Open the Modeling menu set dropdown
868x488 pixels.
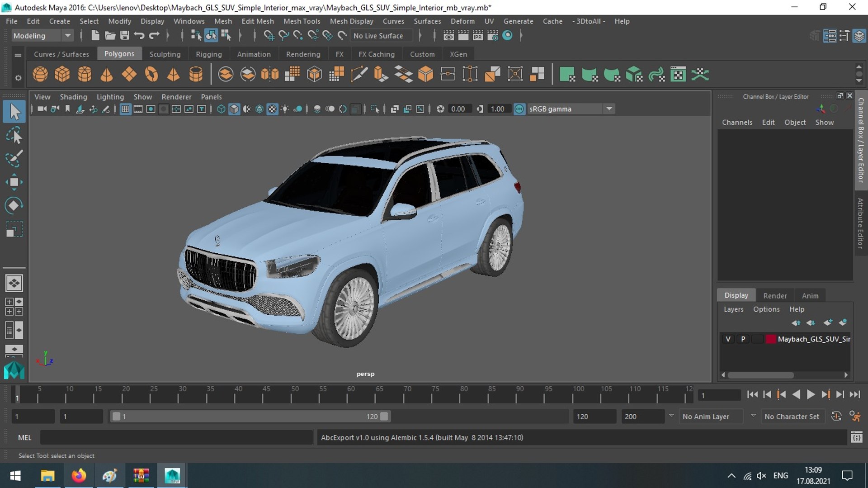click(x=42, y=36)
